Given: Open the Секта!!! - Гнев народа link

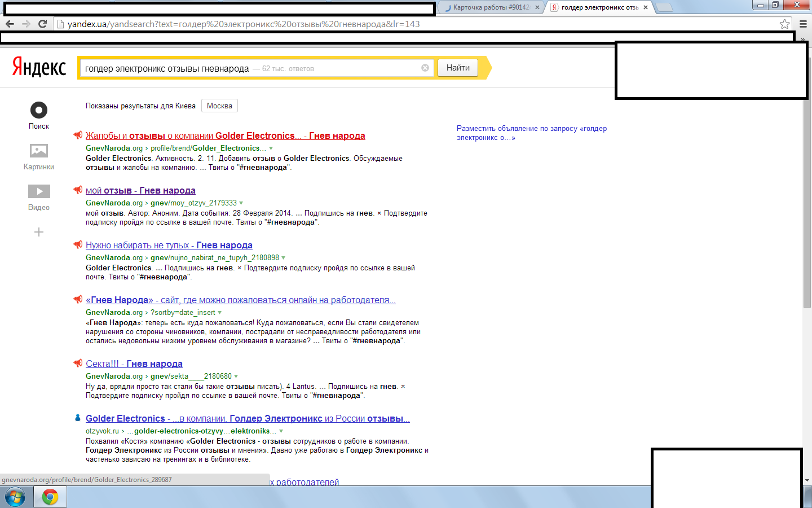Looking at the screenshot, I should pos(134,364).
